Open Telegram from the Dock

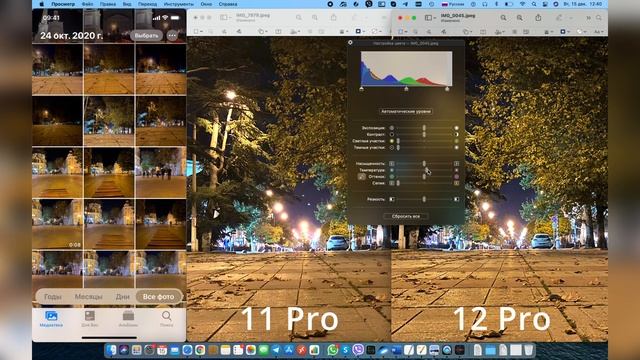point(276,350)
